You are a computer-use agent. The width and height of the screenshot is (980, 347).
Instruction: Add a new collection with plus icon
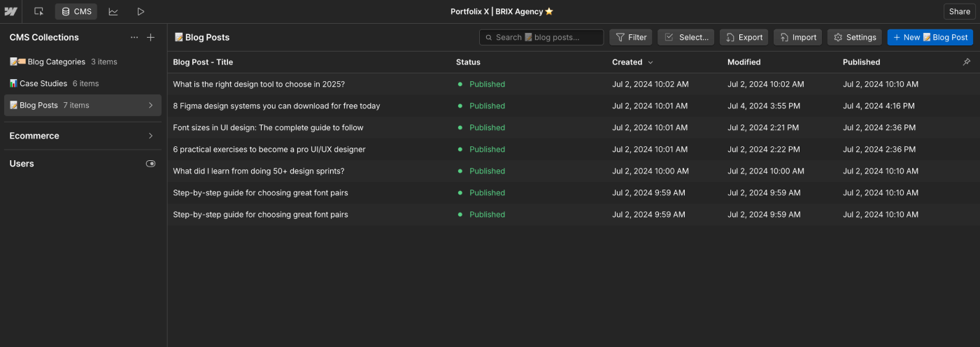[150, 37]
